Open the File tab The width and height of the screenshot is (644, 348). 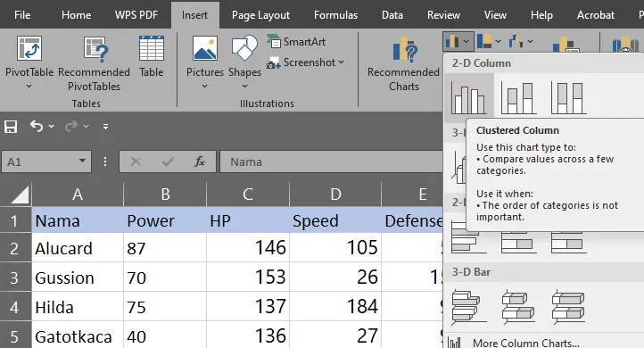pos(22,15)
